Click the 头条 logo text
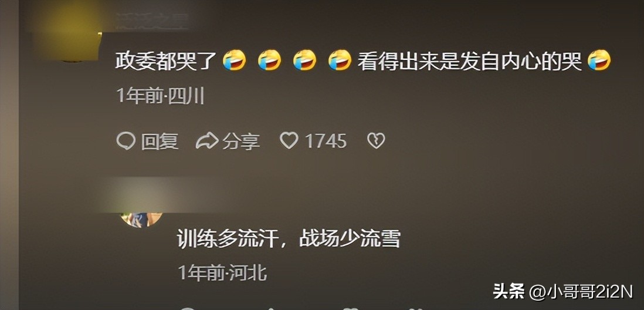644x310 pixels. 509,292
